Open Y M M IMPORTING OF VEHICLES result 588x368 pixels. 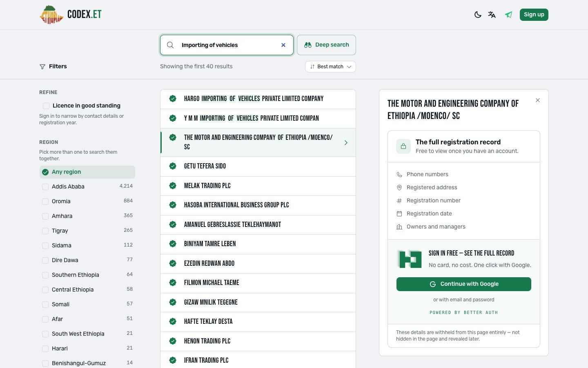[x=258, y=119]
